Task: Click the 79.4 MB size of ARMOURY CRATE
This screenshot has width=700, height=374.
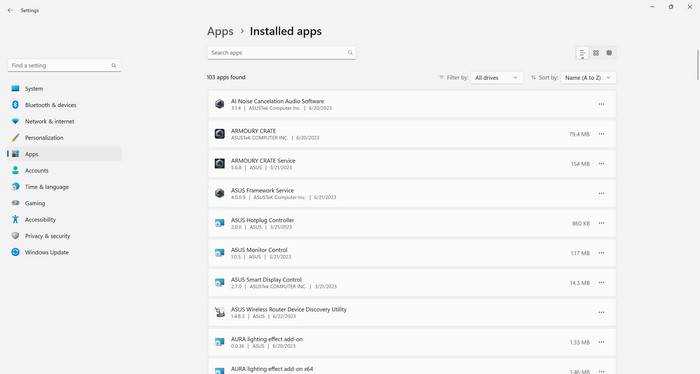Action: [x=579, y=134]
